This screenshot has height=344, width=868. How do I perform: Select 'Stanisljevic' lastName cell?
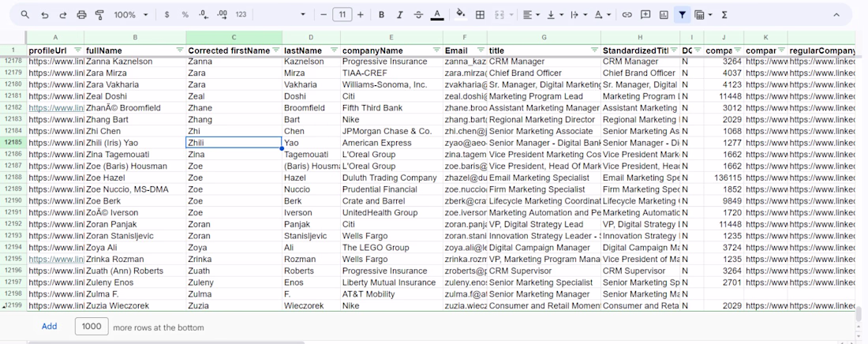point(311,235)
